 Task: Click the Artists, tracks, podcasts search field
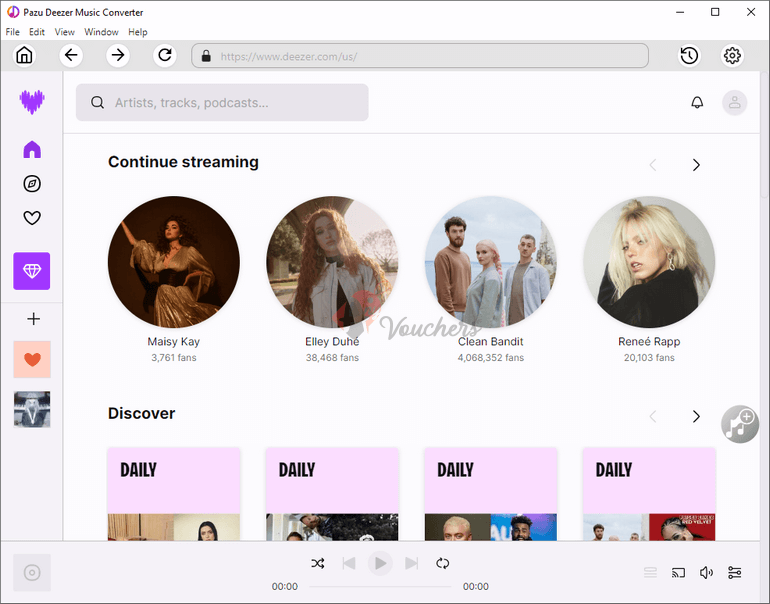pyautogui.click(x=222, y=102)
